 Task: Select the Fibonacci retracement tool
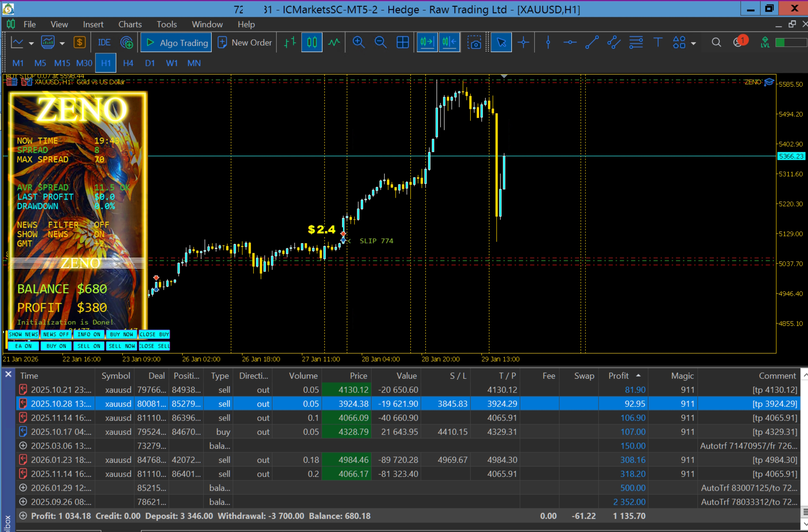(x=636, y=42)
